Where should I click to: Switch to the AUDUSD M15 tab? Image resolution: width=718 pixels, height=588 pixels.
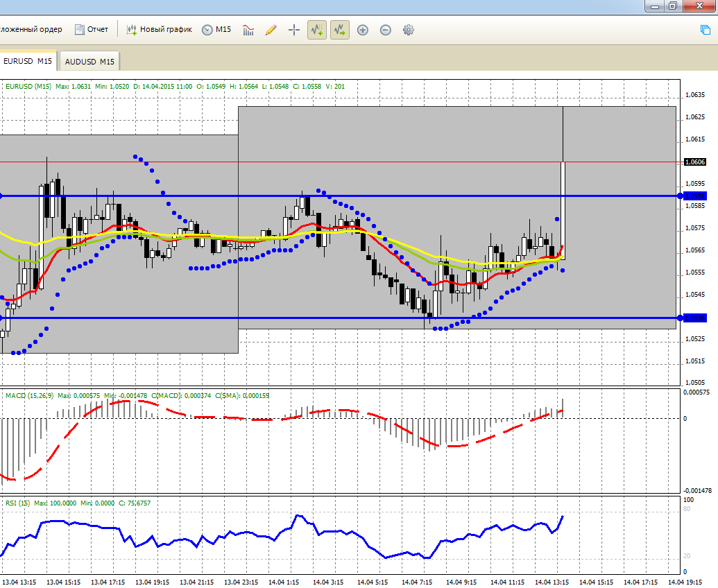click(89, 61)
